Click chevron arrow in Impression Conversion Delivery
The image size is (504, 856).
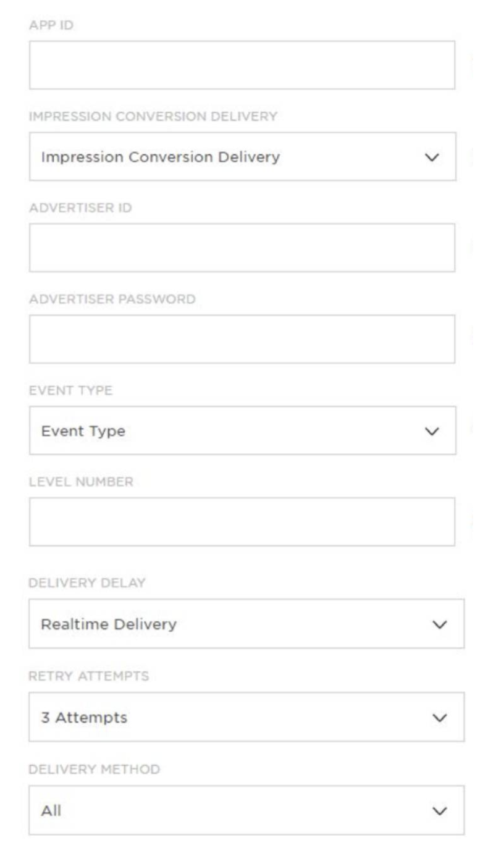coord(433,157)
